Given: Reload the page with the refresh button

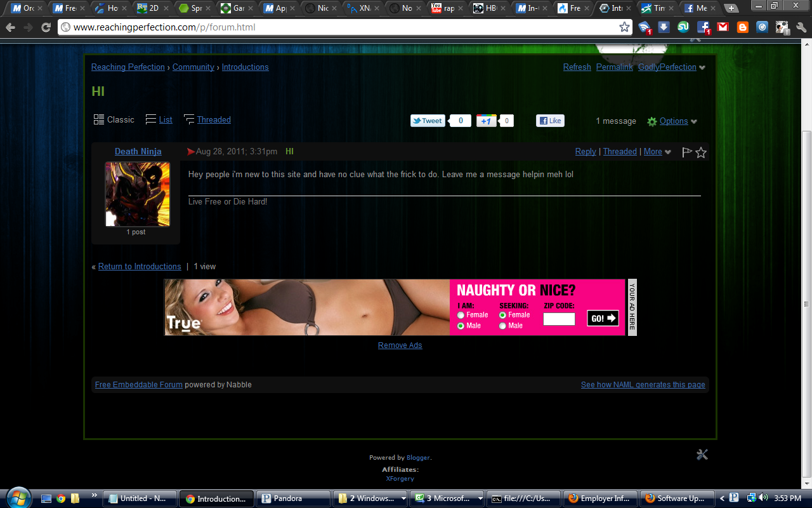Looking at the screenshot, I should click(46, 27).
